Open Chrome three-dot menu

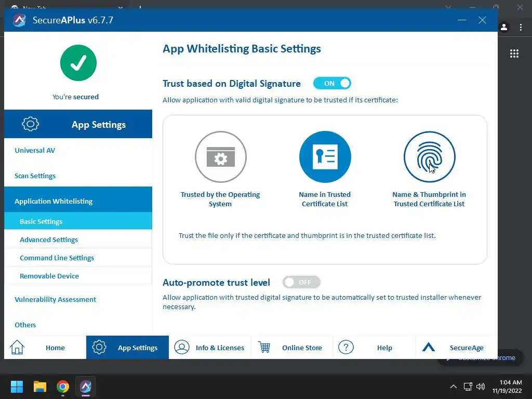(521, 27)
